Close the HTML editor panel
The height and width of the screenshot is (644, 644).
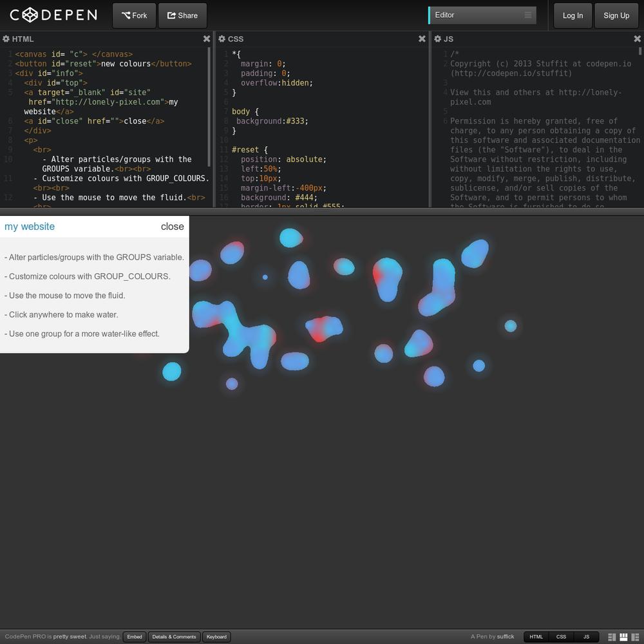point(207,39)
